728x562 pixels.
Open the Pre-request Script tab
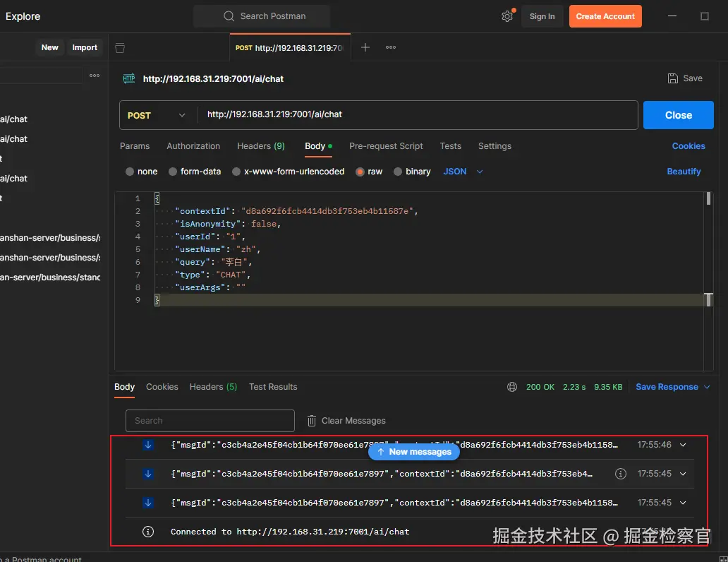[x=386, y=146]
